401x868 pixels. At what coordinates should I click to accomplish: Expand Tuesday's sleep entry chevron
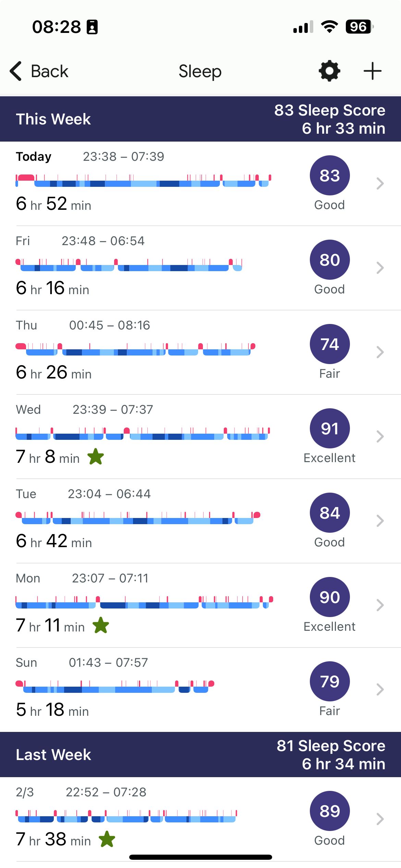tap(380, 521)
